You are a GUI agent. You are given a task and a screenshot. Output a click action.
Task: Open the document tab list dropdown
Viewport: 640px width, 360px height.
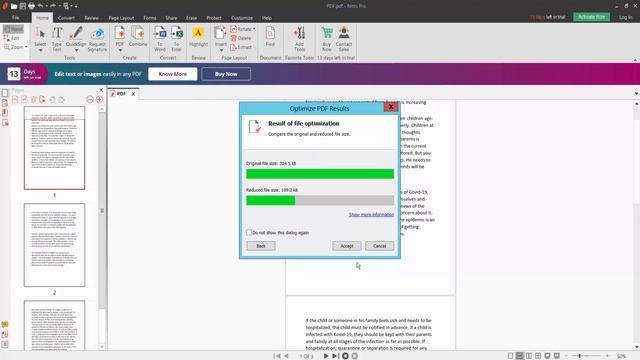coord(636,93)
